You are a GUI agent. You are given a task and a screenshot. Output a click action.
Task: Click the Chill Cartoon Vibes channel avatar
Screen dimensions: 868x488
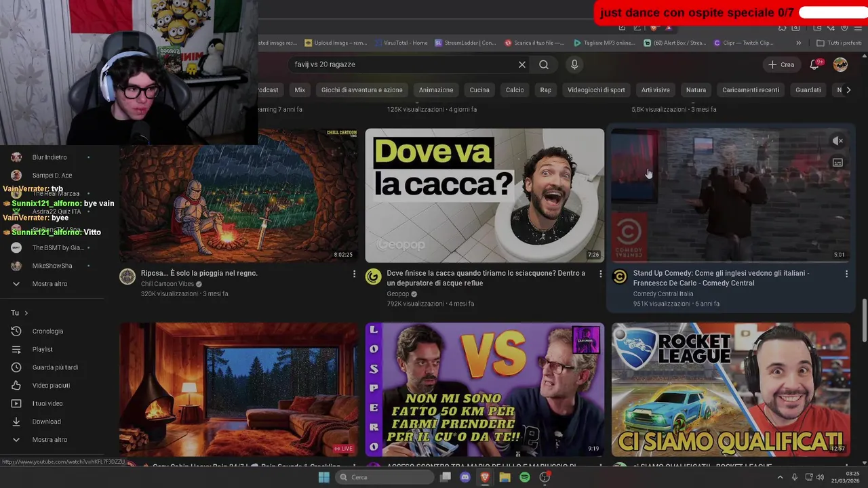(127, 276)
